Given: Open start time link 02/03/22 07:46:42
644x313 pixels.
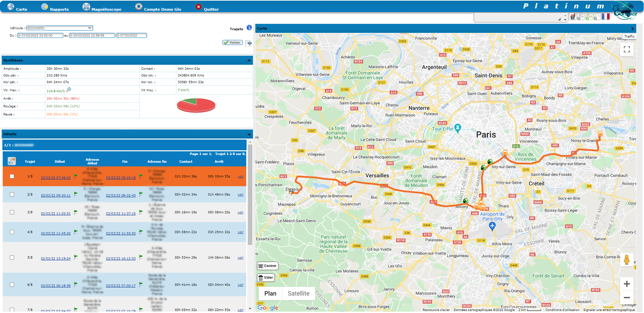Looking at the screenshot, I should [x=56, y=178].
